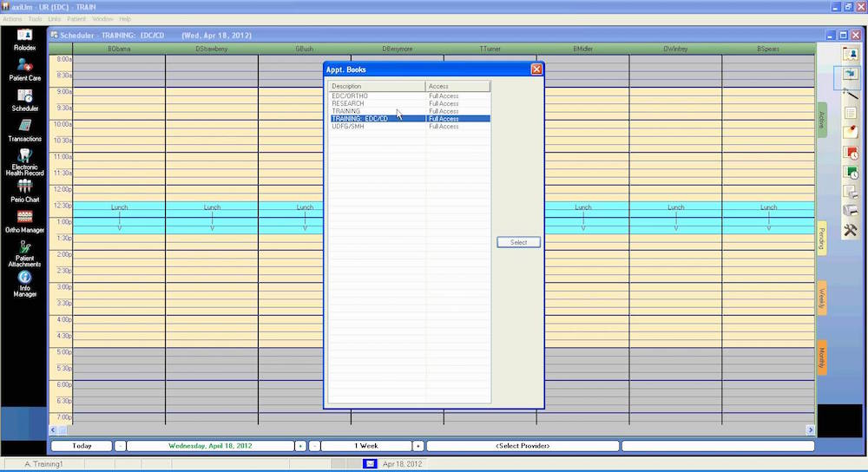Open the <Select Provider> field

coord(523,446)
